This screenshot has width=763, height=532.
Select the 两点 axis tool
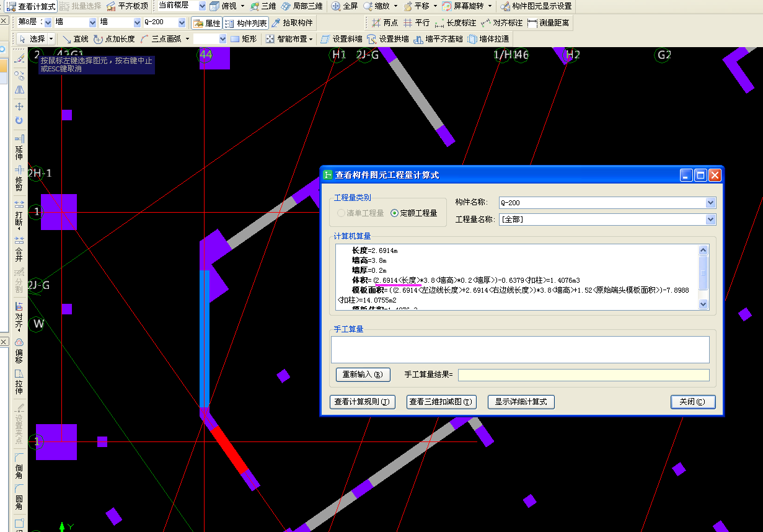385,23
